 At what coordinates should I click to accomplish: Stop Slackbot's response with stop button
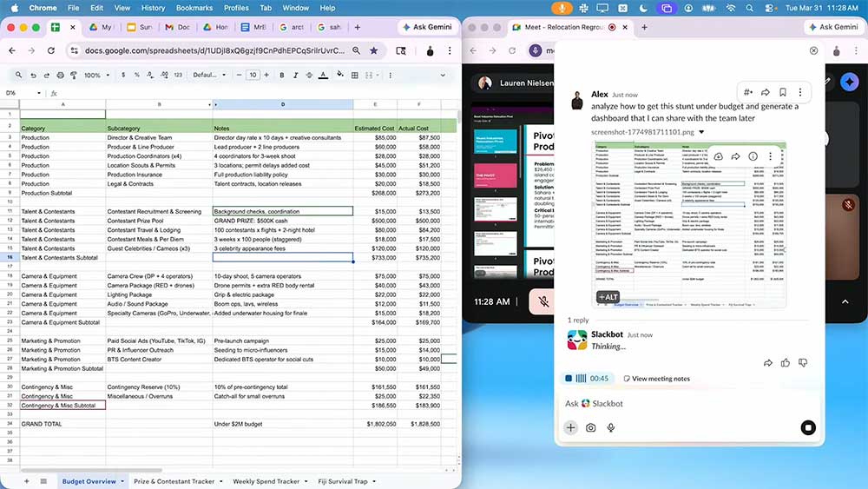coord(808,427)
